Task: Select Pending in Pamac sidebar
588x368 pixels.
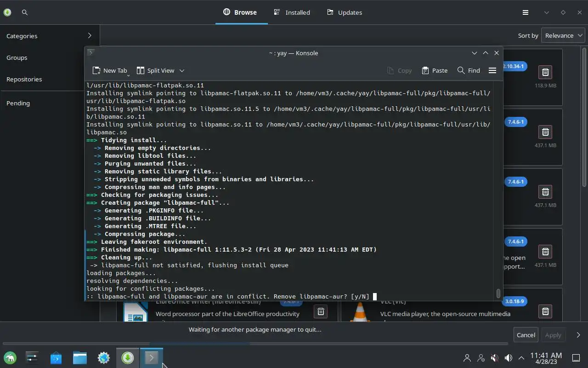Action: [50, 103]
